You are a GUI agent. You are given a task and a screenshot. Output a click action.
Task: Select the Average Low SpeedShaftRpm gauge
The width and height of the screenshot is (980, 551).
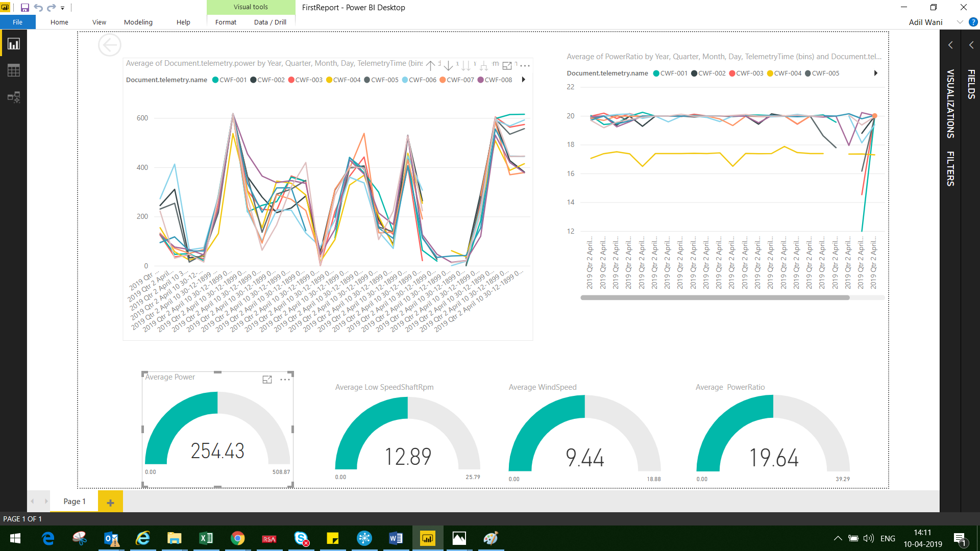pyautogui.click(x=407, y=433)
